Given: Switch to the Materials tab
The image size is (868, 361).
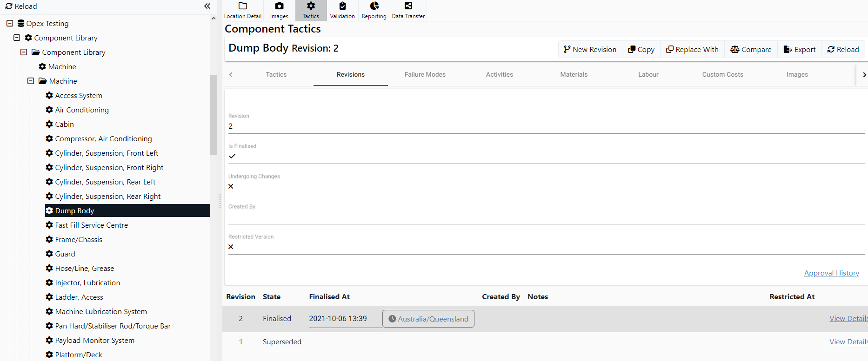Looking at the screenshot, I should (x=574, y=74).
